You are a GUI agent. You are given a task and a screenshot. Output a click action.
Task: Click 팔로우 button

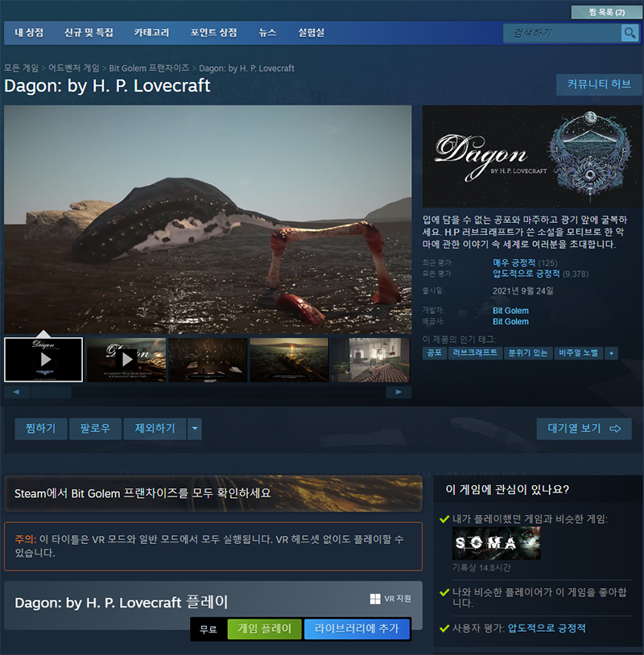[95, 429]
